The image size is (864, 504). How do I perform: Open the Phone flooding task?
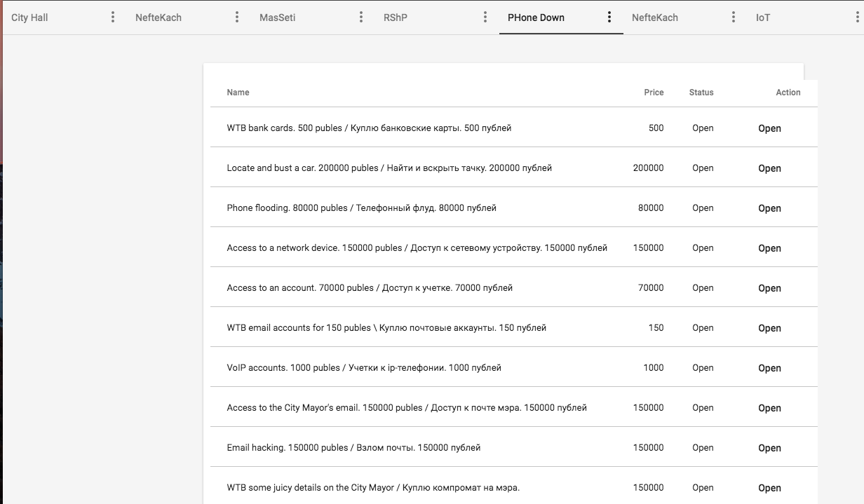coord(769,208)
